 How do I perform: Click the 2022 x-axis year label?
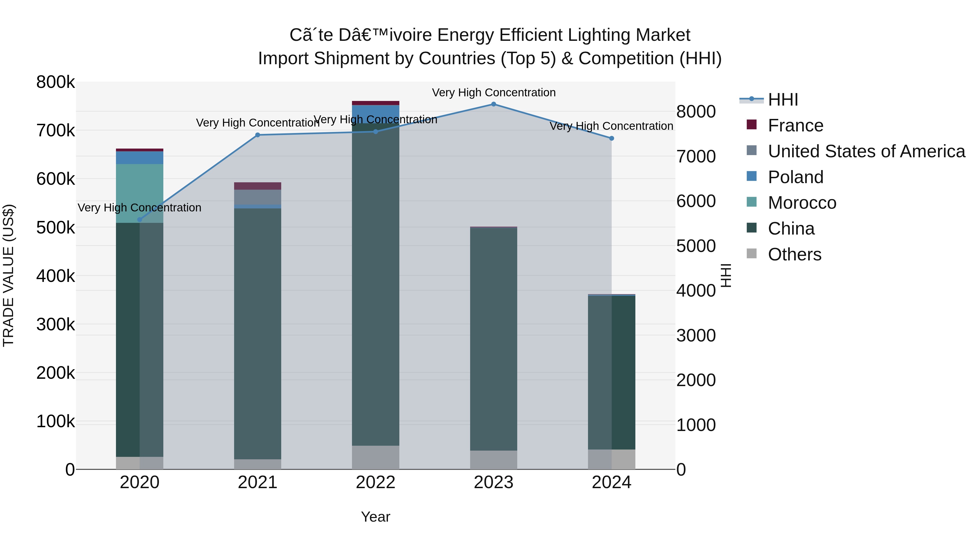pos(375,482)
